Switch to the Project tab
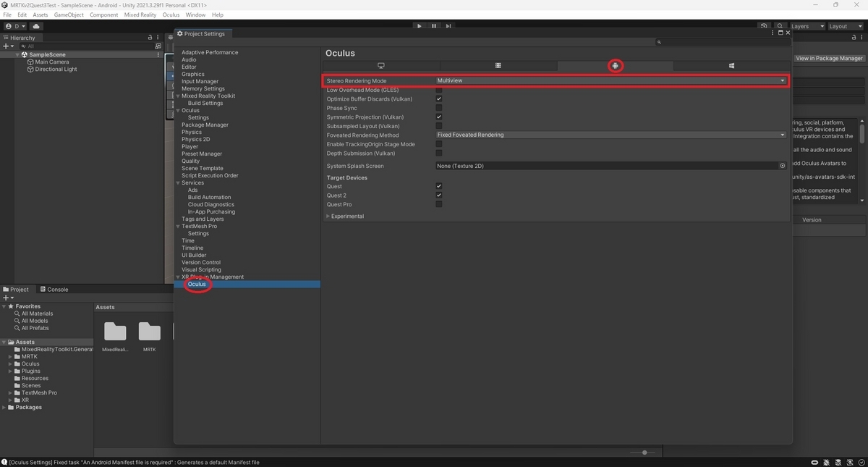 click(x=16, y=289)
